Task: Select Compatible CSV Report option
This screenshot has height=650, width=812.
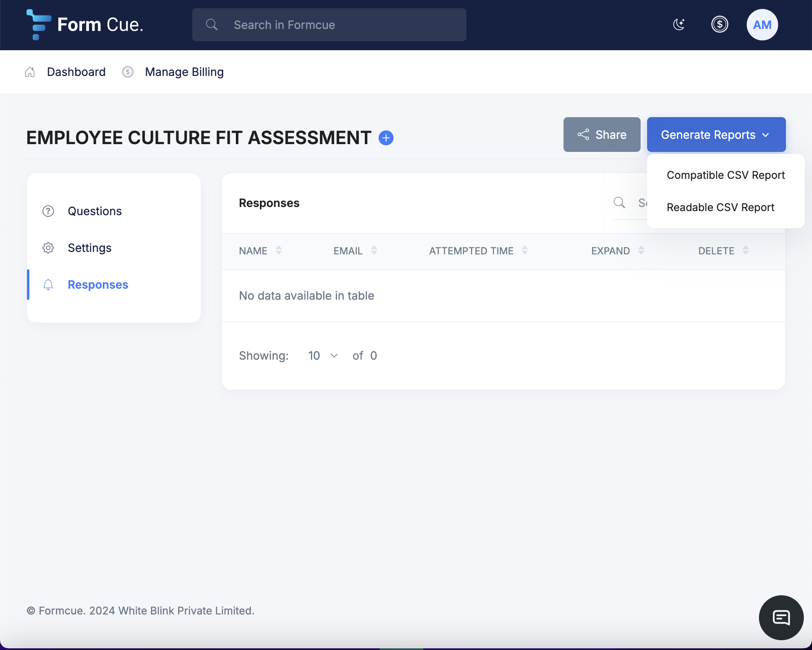Action: tap(725, 175)
